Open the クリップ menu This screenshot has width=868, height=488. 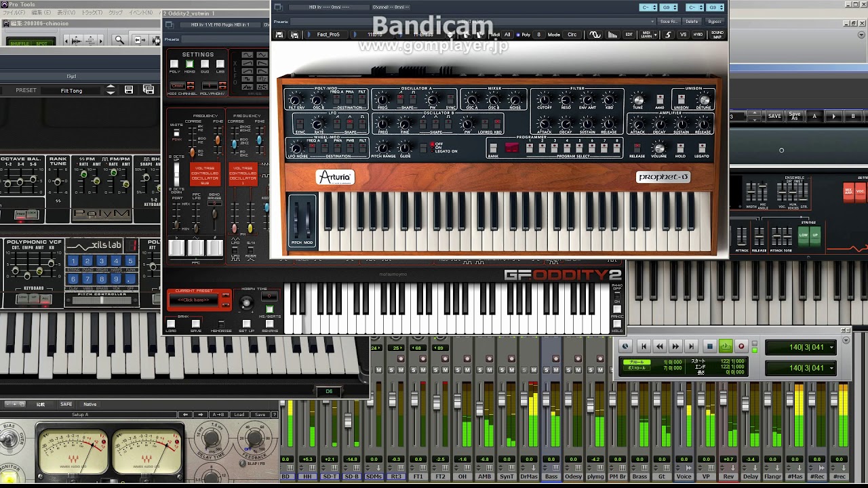[116, 13]
